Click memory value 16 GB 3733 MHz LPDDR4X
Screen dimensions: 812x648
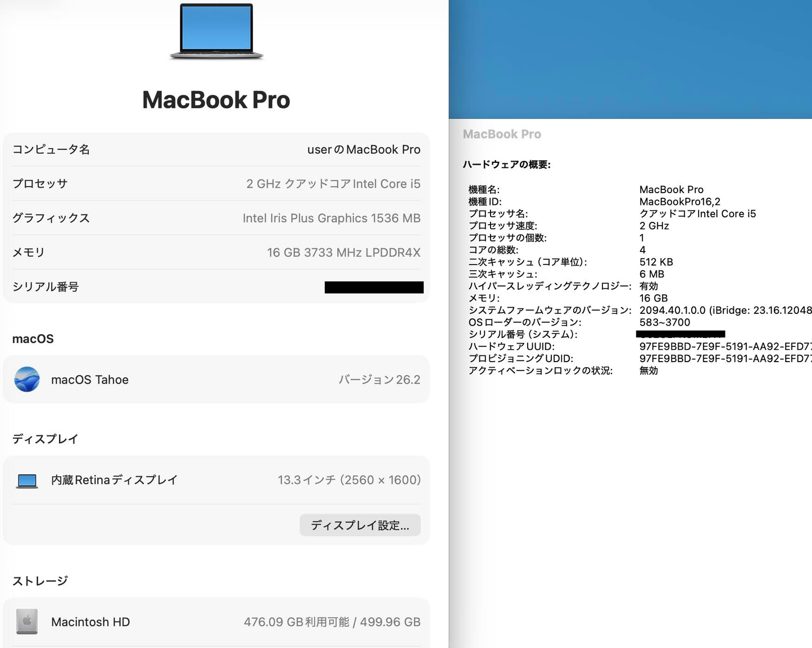[344, 253]
